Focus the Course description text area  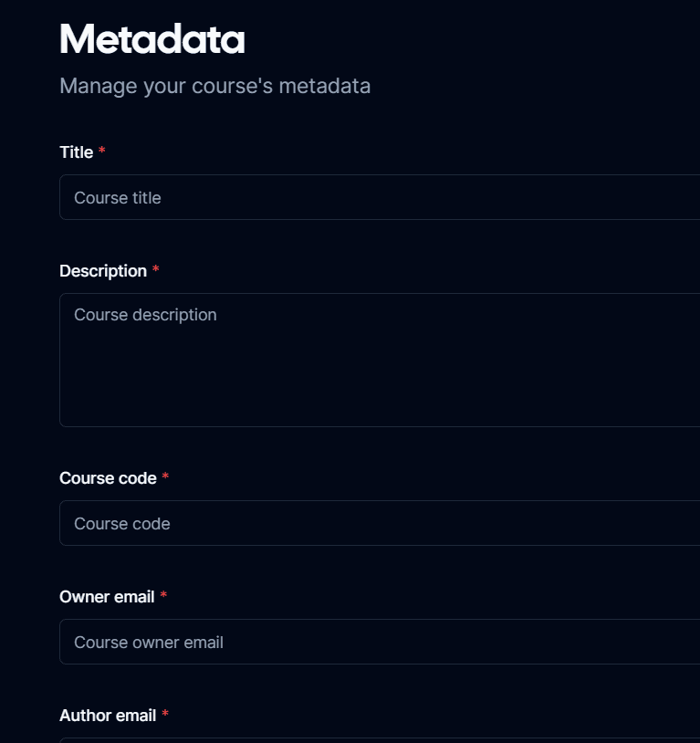point(380,361)
